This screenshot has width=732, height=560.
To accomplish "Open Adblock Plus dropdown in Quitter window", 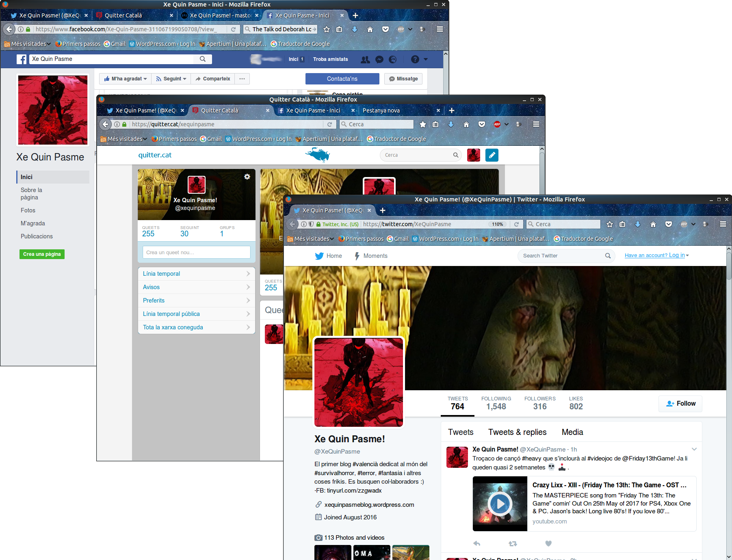I will [x=507, y=124].
